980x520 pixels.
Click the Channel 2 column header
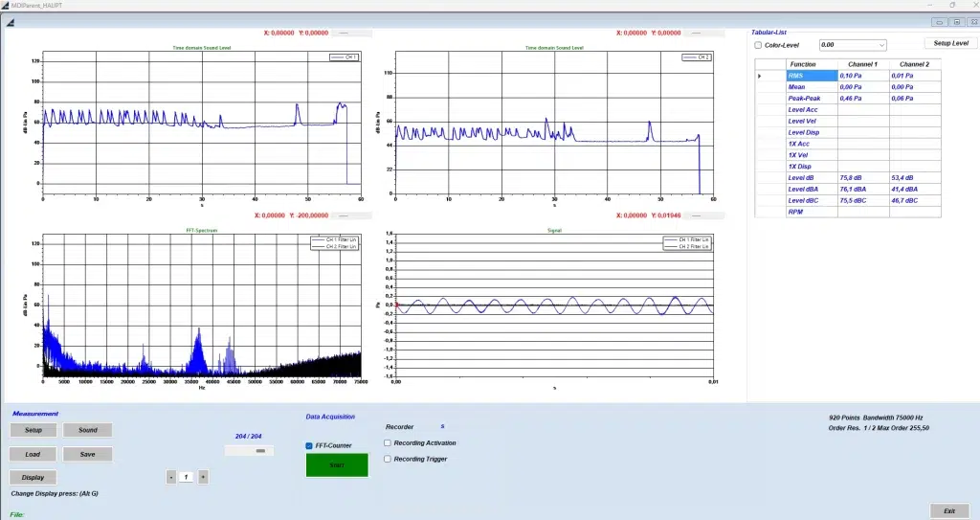pos(914,64)
